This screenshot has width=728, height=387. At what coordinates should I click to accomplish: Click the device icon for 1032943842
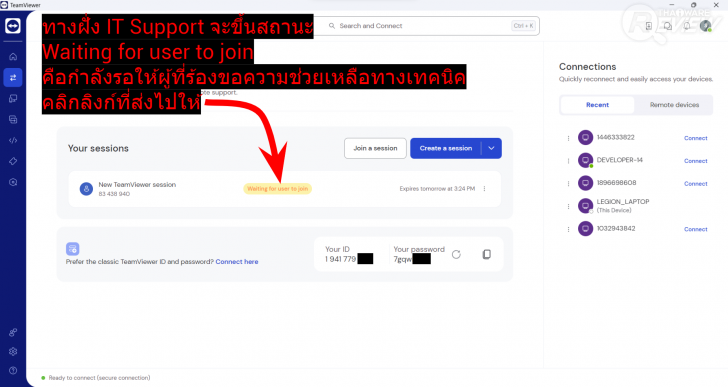coord(585,228)
